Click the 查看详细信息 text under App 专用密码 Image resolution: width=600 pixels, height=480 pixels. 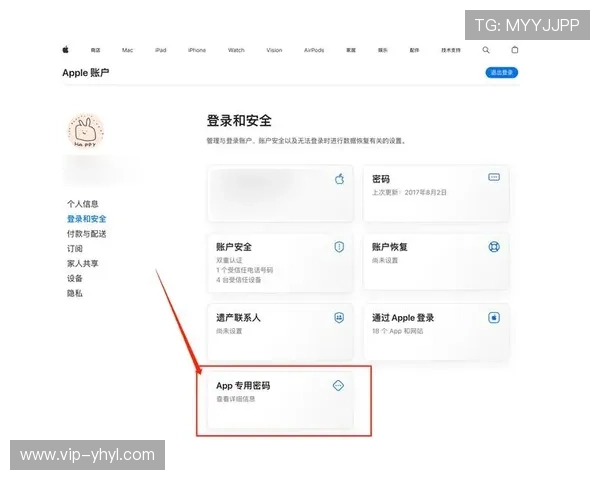[x=236, y=399]
